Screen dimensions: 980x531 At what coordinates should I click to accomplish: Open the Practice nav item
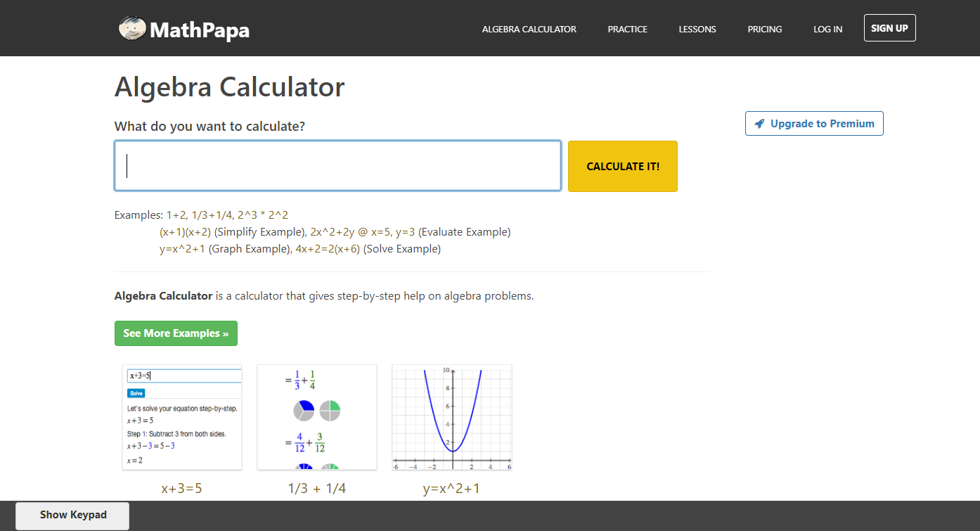(x=628, y=29)
